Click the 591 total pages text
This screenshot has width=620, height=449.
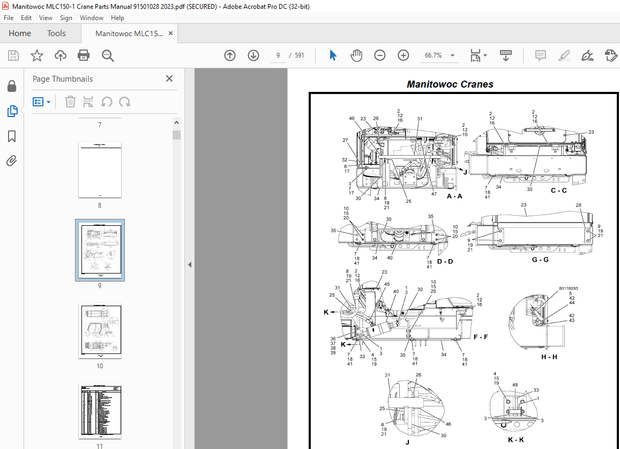point(299,55)
